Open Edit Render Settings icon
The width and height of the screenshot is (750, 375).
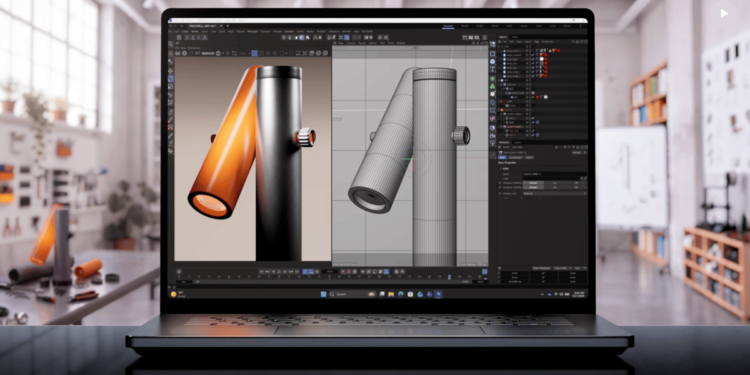click(477, 37)
